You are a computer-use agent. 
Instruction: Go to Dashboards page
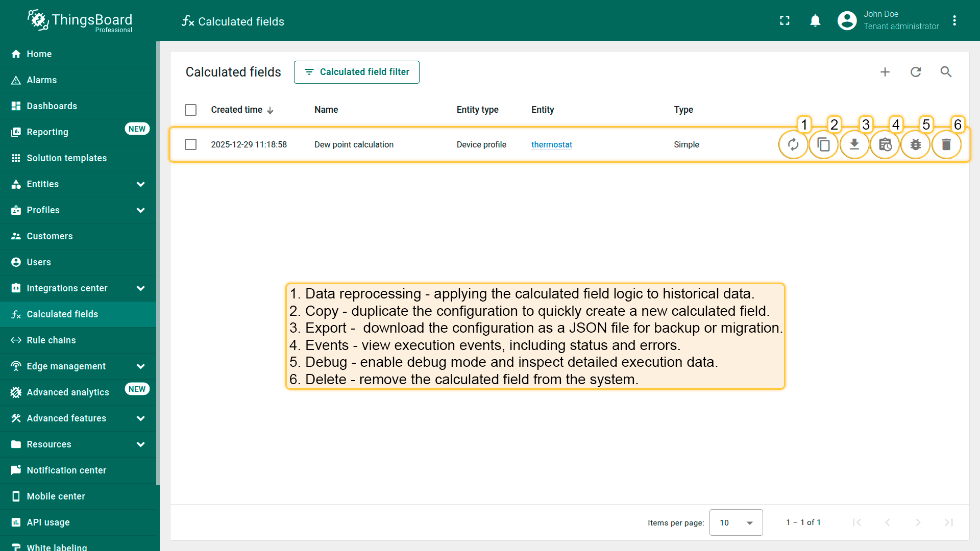[x=52, y=106]
